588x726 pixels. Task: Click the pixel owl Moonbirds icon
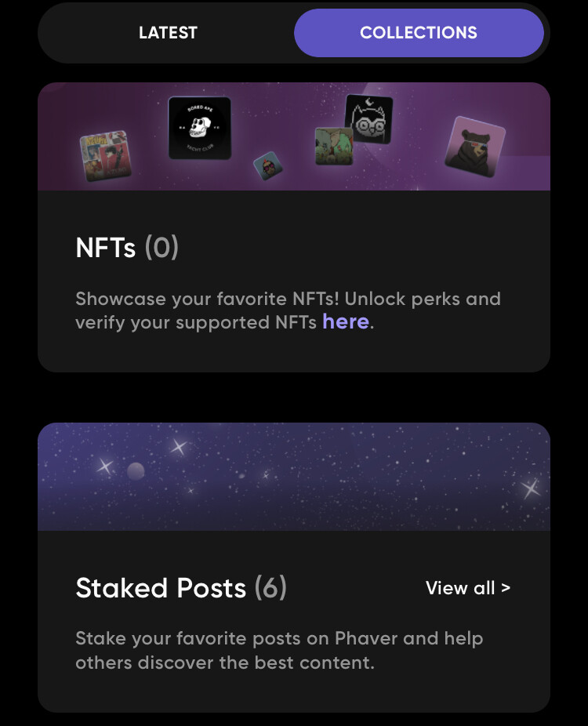369,119
